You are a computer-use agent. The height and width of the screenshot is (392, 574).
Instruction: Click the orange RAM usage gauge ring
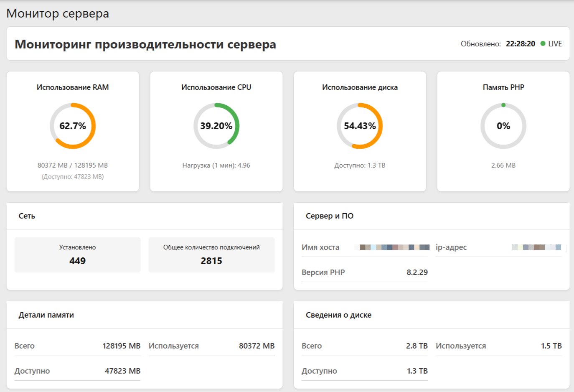(x=93, y=126)
